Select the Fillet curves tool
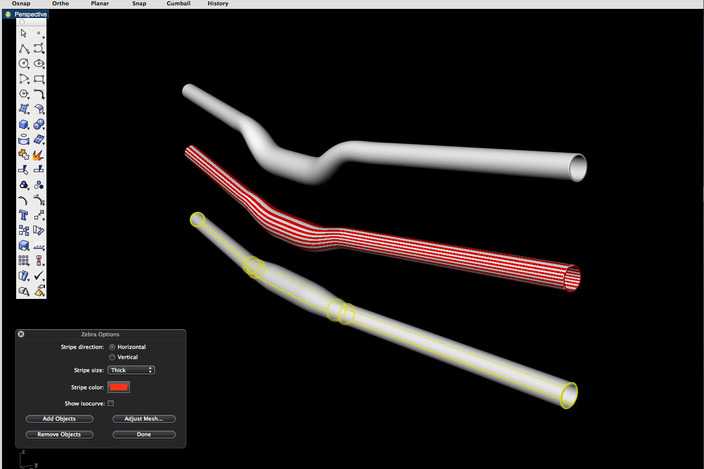The image size is (704, 469). click(x=39, y=94)
